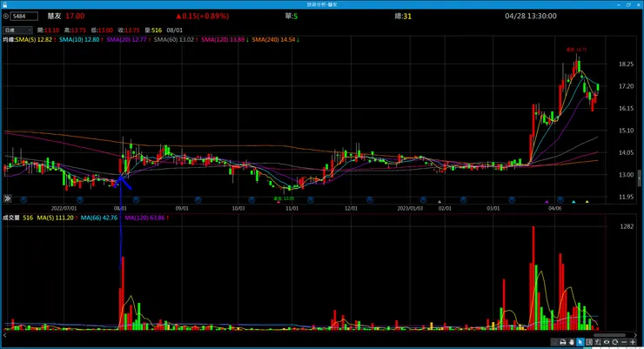Click the SMA(60) 13.02 label

[176, 40]
